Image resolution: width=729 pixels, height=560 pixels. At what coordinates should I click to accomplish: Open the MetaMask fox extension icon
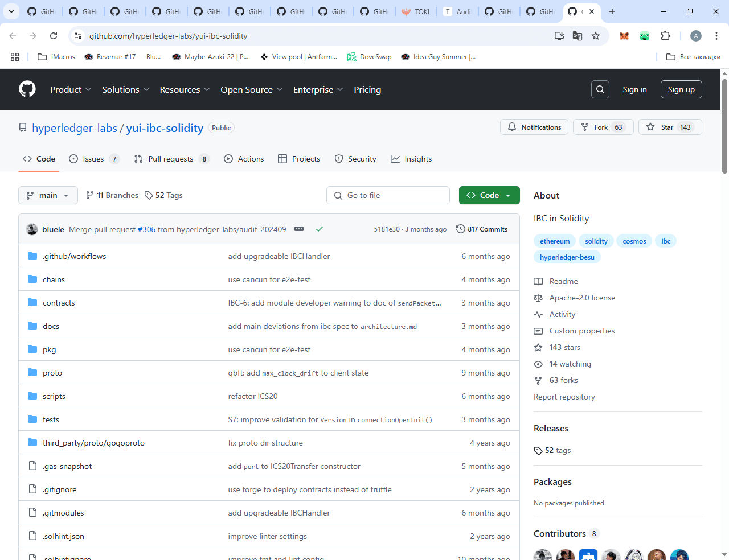624,36
